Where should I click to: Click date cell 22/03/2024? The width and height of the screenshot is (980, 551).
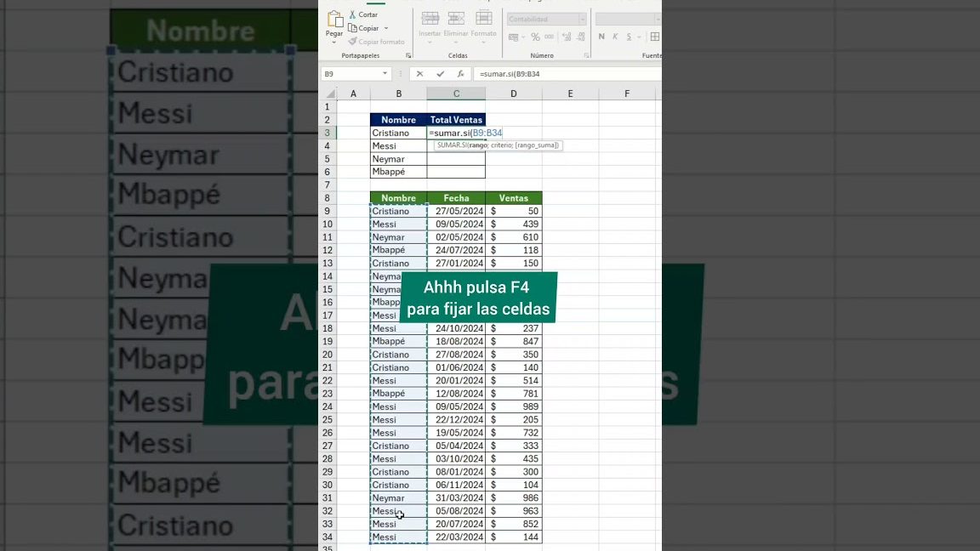pyautogui.click(x=456, y=537)
